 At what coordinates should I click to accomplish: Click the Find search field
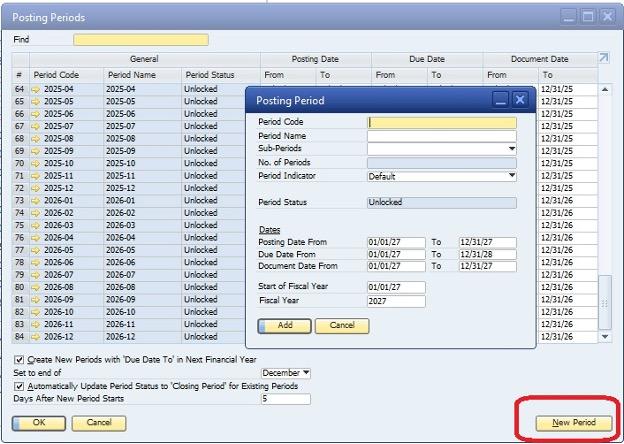point(140,40)
